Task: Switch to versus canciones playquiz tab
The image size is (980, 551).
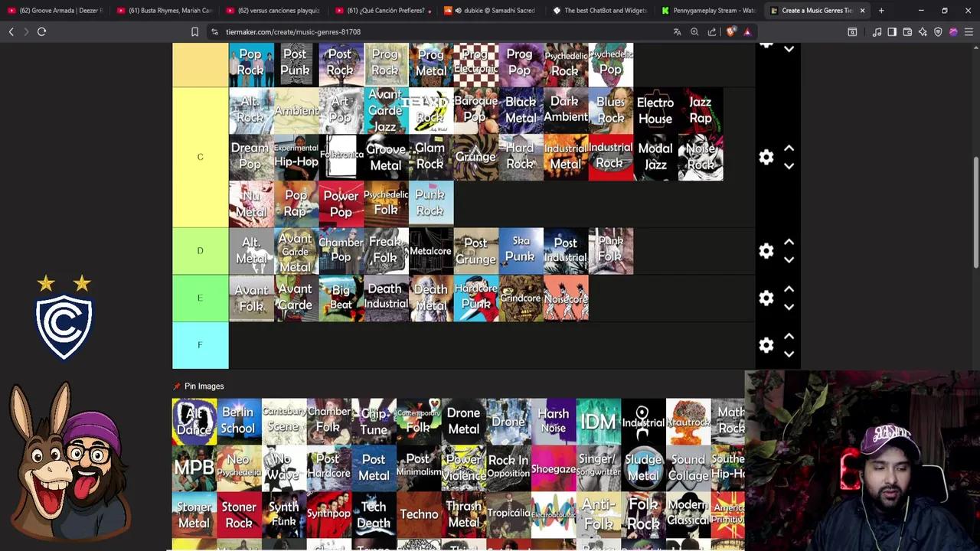Action: [x=273, y=11]
